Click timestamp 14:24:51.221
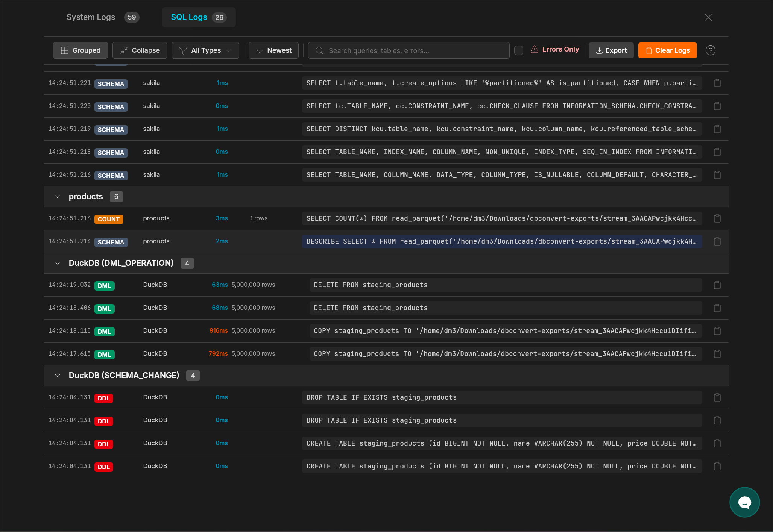This screenshot has width=773, height=532. pyautogui.click(x=70, y=83)
